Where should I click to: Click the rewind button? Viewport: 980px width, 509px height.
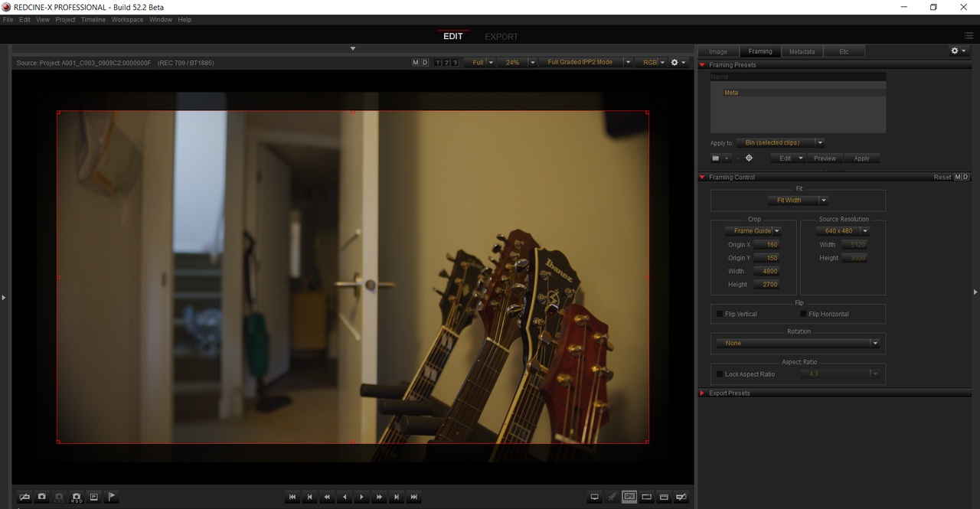coord(327,497)
